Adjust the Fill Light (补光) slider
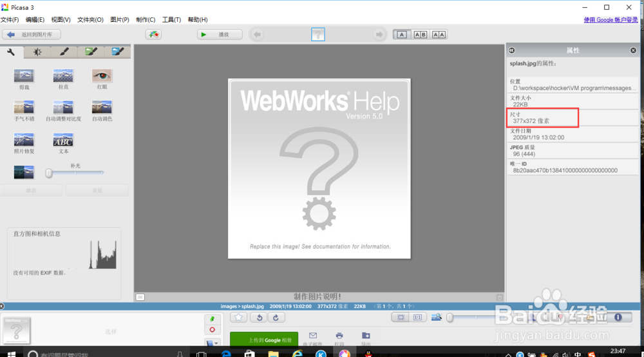644x357 pixels. pyautogui.click(x=75, y=173)
